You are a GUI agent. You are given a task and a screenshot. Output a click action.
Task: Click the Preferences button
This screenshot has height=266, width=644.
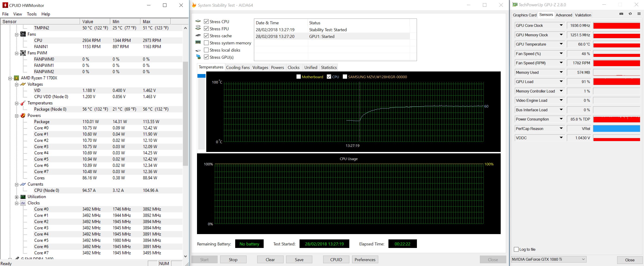tap(365, 260)
